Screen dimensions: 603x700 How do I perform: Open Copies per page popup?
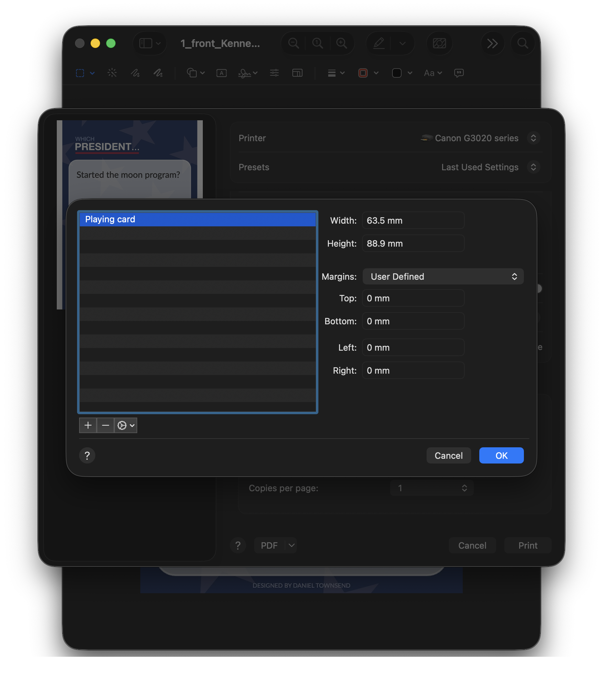click(x=432, y=488)
